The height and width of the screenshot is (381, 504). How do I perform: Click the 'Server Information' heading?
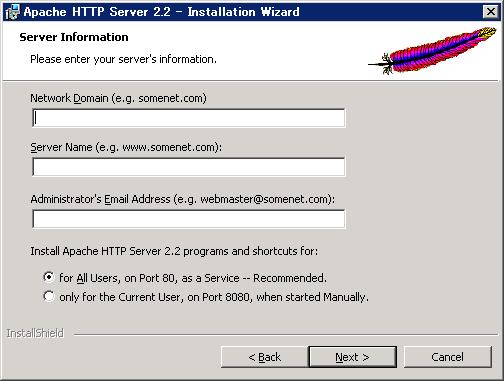[x=74, y=37]
